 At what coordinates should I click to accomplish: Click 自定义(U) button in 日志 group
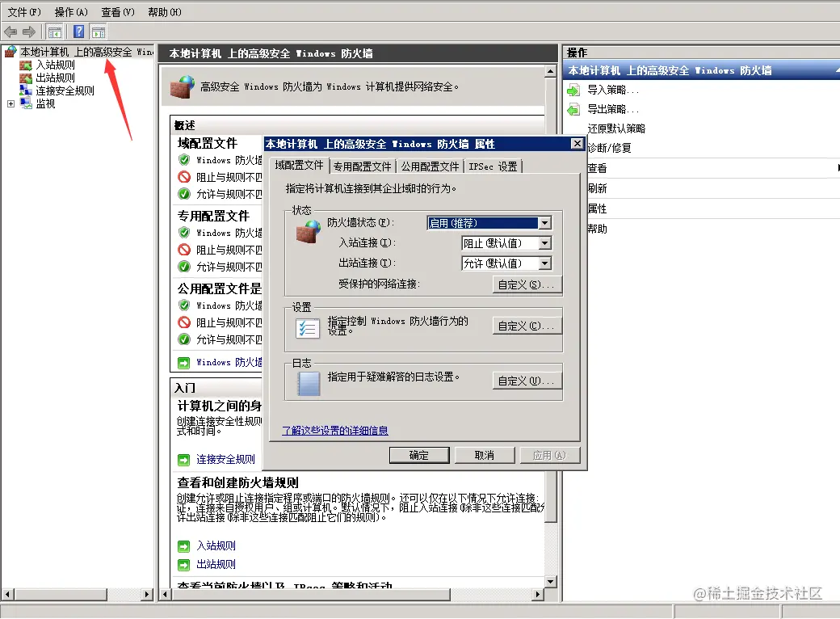[527, 381]
